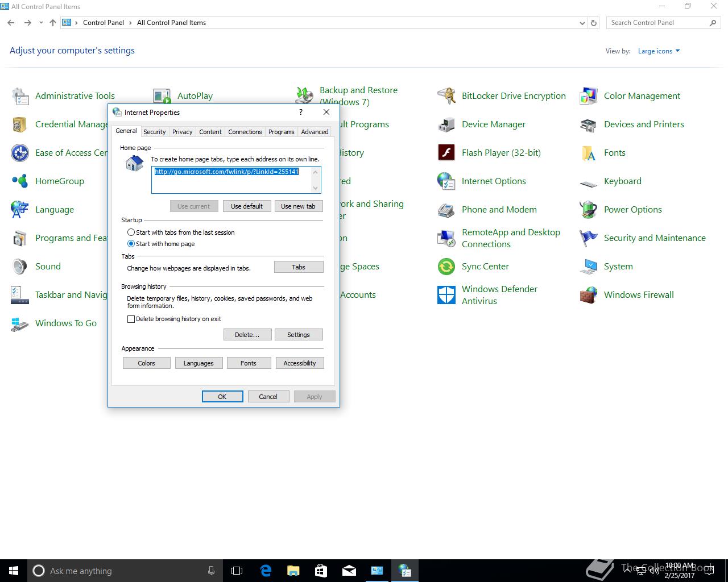Image resolution: width=728 pixels, height=582 pixels.
Task: Switch to the Connections tab
Action: tap(245, 132)
